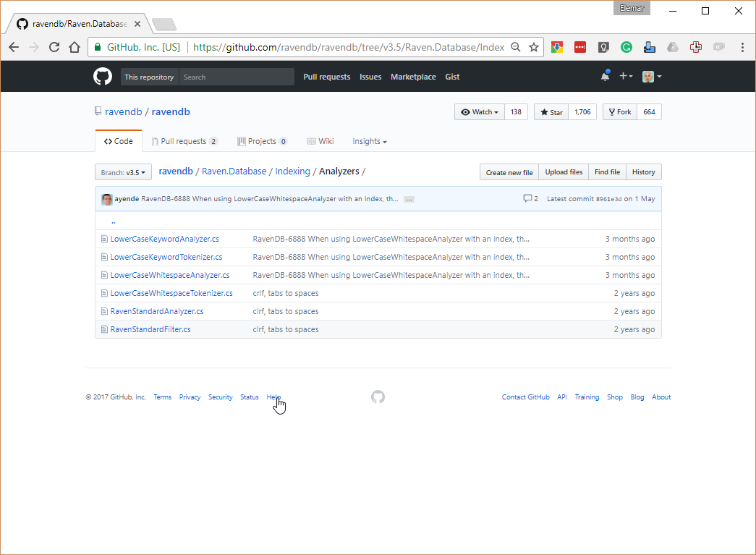Expand the commit message ellipsis

[409, 199]
